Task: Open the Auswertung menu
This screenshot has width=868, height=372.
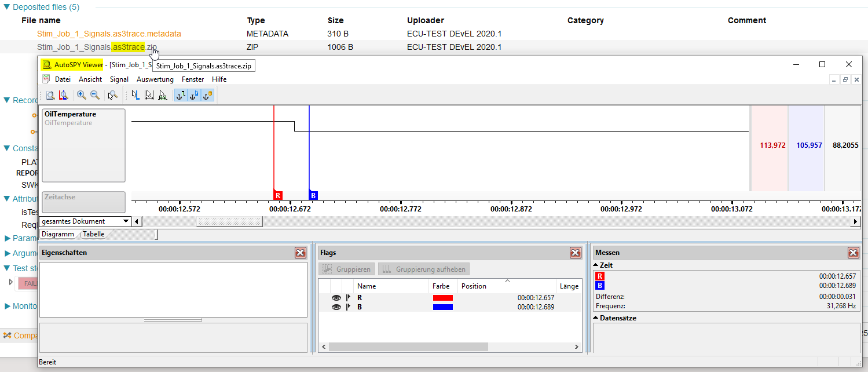Action: [155, 79]
